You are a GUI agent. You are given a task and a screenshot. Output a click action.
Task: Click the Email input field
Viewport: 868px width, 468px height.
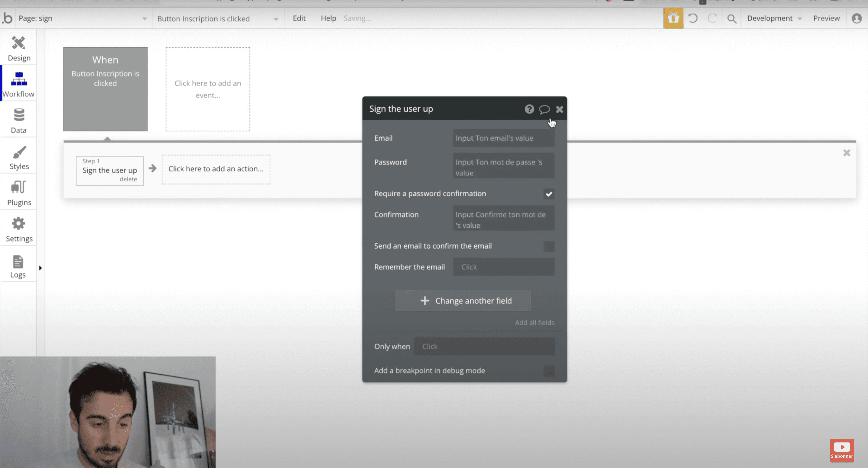[503, 138]
